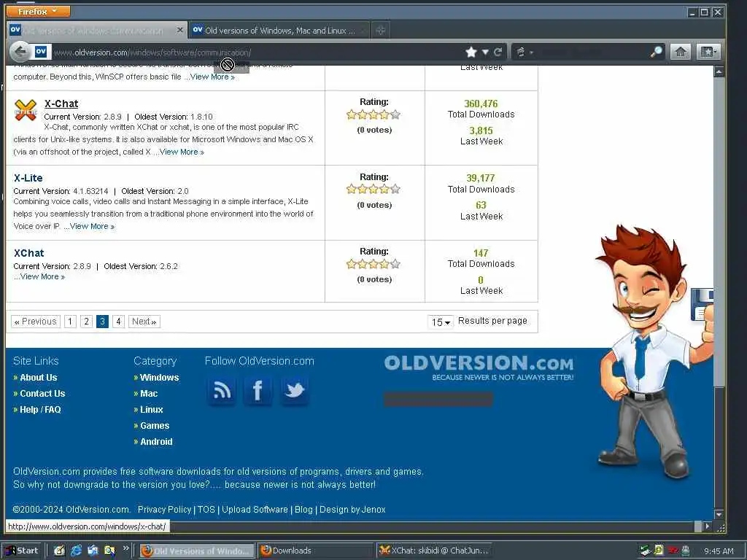Click the Twitter bird icon
Screen dimensions: 747x560
(x=295, y=391)
